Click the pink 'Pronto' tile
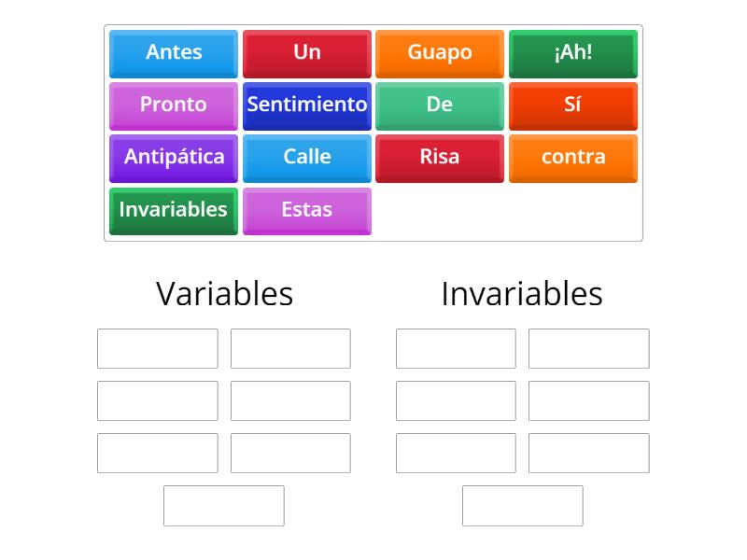This screenshot has height=560, width=747. pos(174,105)
